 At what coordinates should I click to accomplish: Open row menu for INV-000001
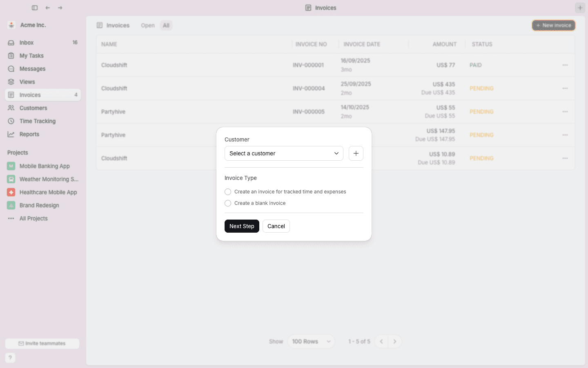pyautogui.click(x=565, y=65)
